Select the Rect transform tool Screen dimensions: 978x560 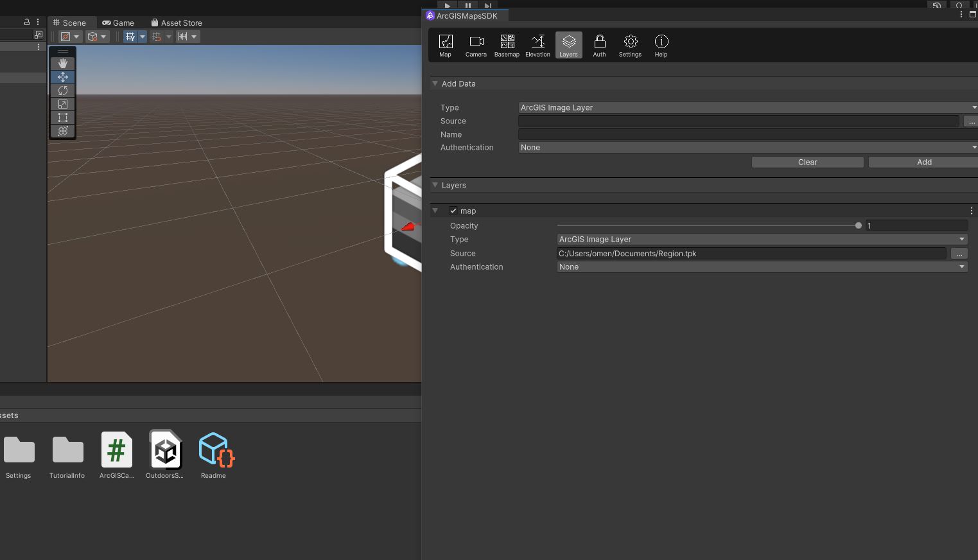[x=62, y=118]
